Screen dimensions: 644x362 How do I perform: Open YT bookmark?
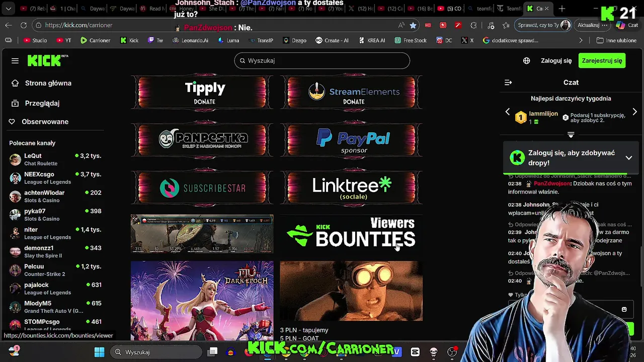[64, 40]
